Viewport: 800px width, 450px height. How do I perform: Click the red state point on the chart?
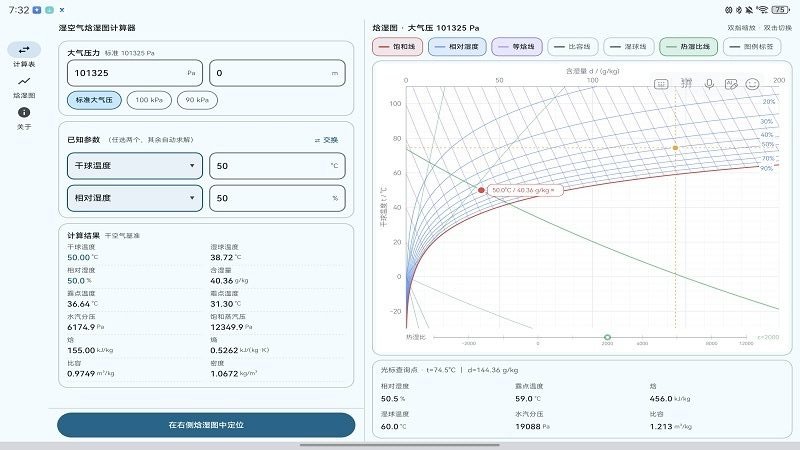pos(481,190)
